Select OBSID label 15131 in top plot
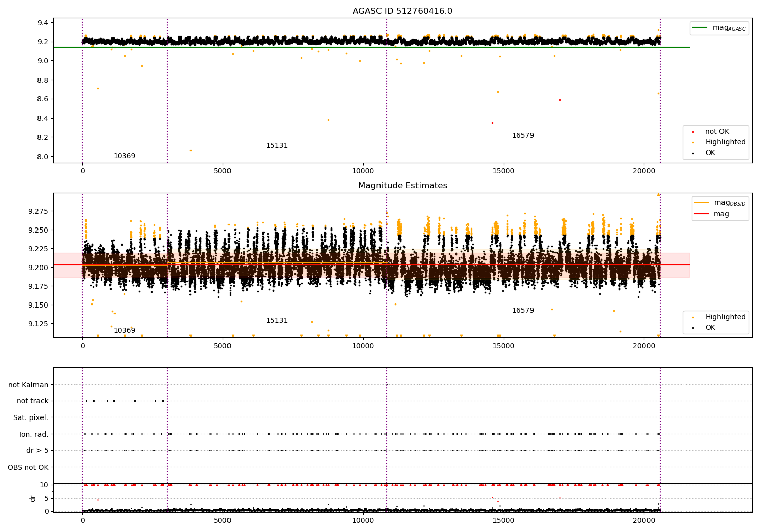 coord(277,146)
